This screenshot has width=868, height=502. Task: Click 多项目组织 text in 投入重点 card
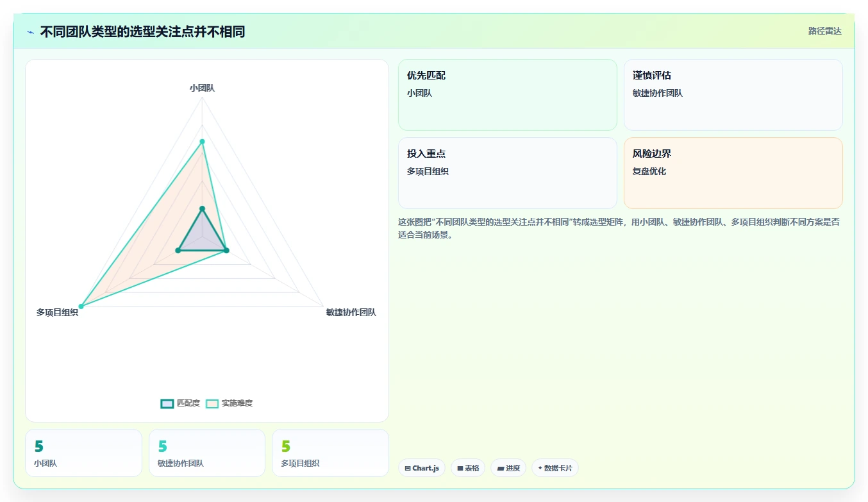pos(428,171)
